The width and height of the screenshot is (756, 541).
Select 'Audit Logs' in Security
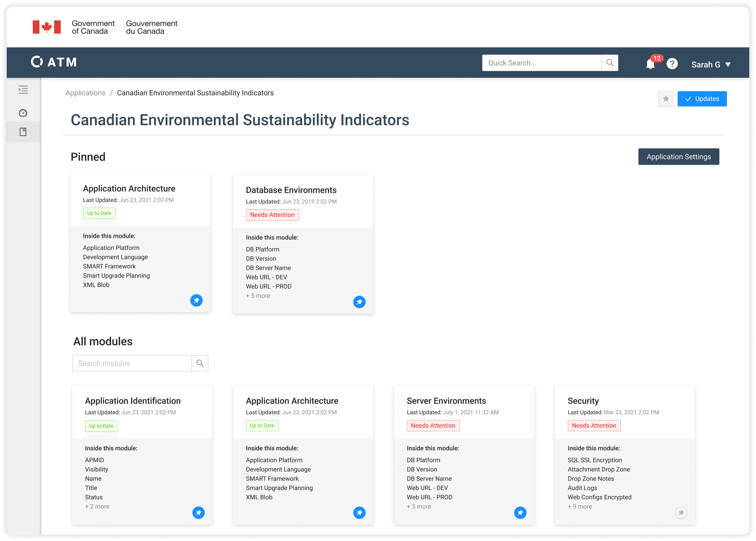click(582, 488)
